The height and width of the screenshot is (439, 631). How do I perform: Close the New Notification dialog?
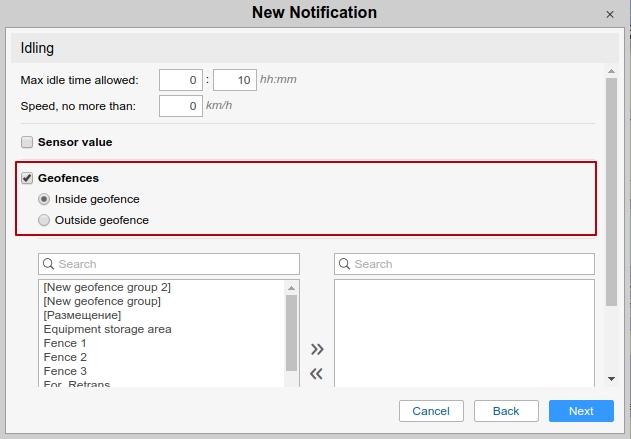click(x=610, y=14)
